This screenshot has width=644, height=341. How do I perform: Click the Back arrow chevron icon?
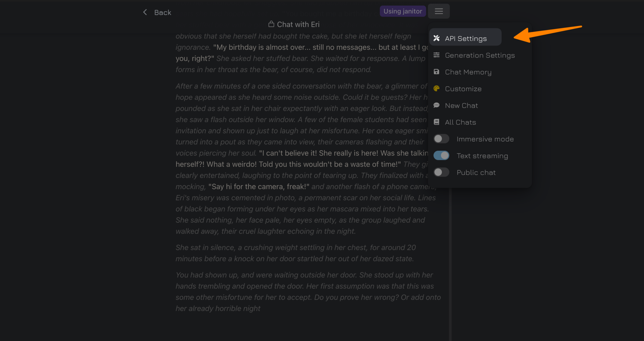coord(145,12)
